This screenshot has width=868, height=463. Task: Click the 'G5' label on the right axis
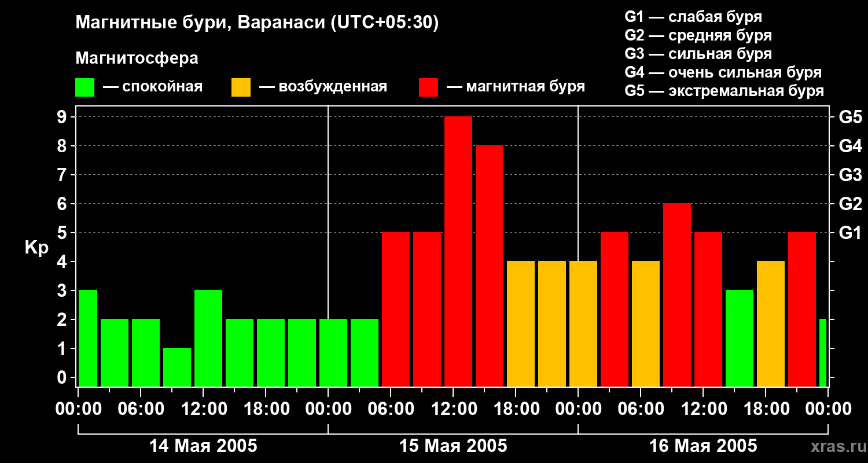click(851, 117)
